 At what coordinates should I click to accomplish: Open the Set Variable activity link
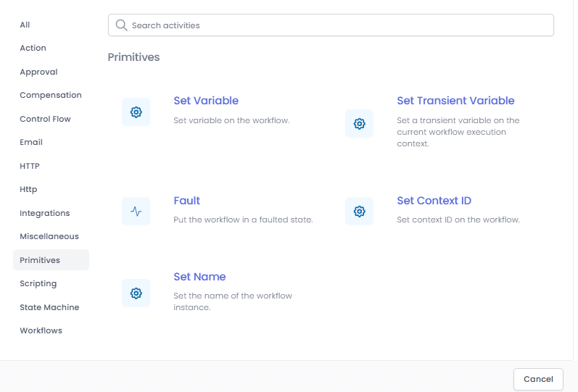(x=206, y=101)
